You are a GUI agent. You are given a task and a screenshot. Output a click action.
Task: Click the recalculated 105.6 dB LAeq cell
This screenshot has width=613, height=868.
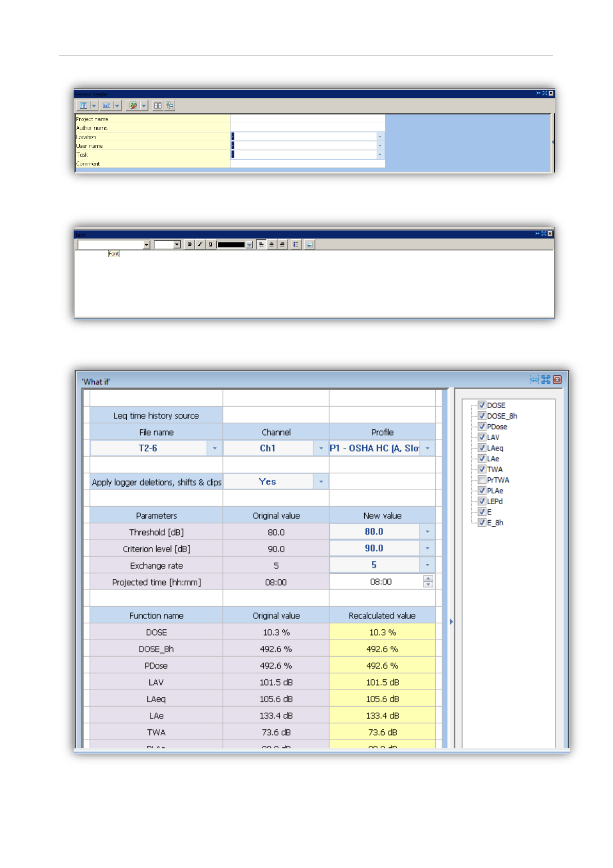pos(382,699)
